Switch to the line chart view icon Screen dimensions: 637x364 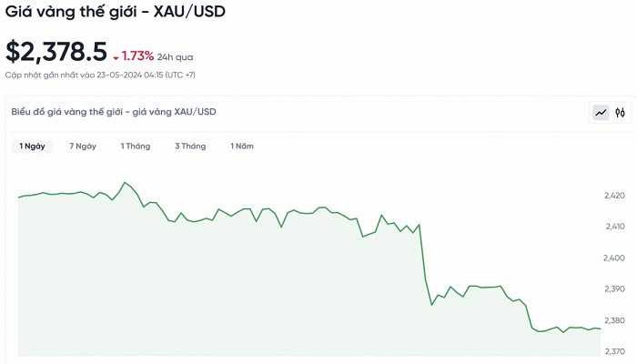click(x=601, y=113)
